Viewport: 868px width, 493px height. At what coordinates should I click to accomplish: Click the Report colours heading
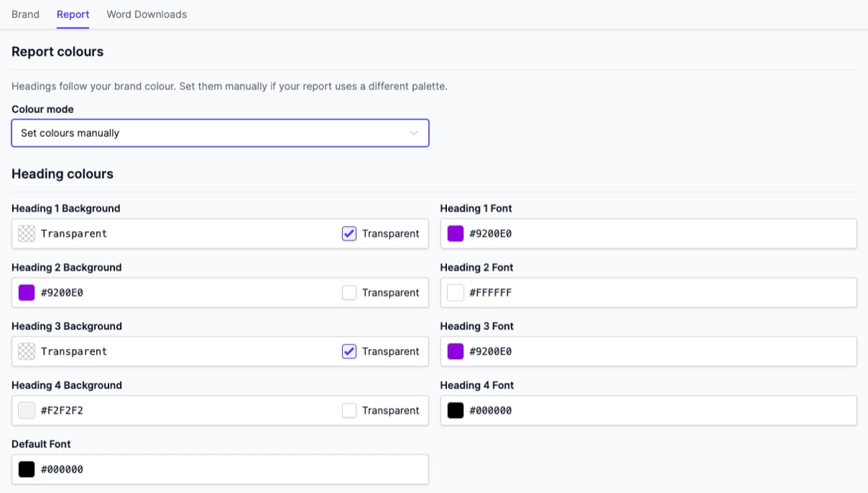click(58, 51)
